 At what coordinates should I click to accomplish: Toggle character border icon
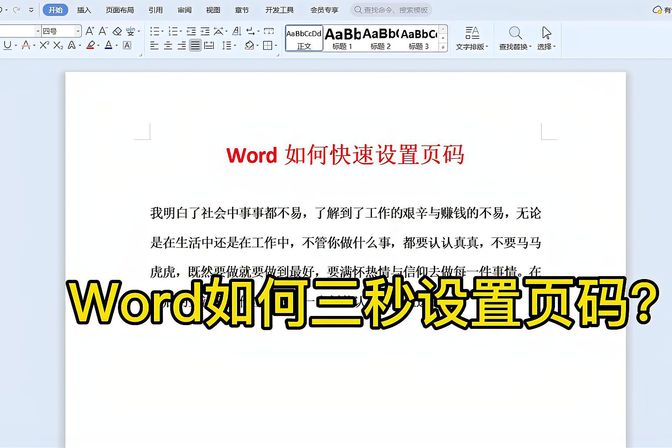127,45
